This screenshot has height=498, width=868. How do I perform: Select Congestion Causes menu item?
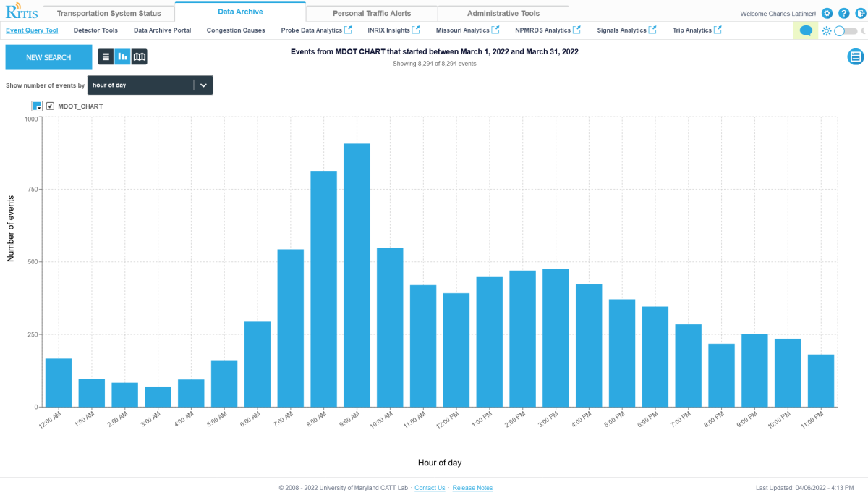pos(236,30)
